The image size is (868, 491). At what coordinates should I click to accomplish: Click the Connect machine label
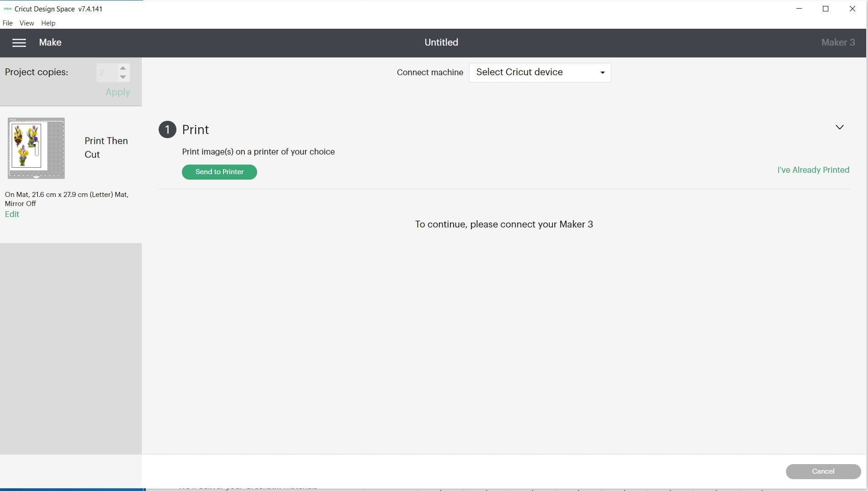click(x=430, y=72)
